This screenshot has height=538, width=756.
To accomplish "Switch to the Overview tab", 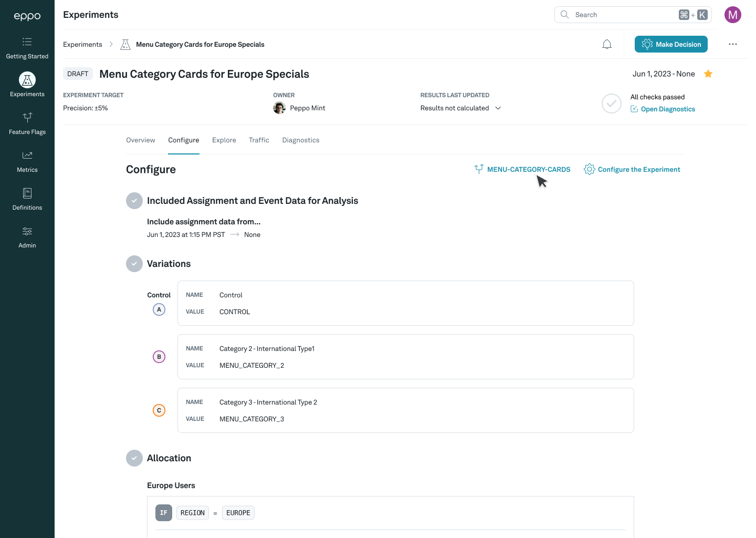I will 141,140.
